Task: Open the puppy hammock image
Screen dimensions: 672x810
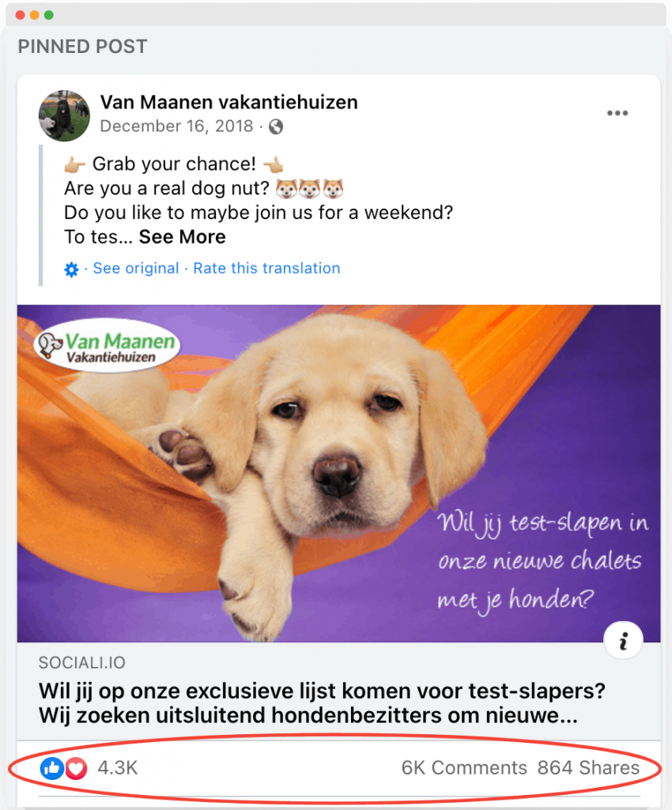Action: 338,473
